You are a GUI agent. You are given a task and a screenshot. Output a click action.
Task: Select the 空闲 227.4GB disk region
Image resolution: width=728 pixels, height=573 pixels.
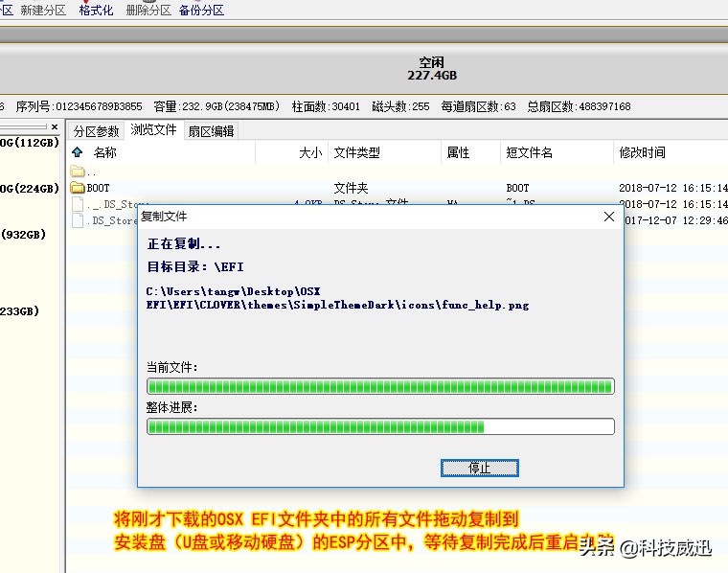tap(432, 69)
